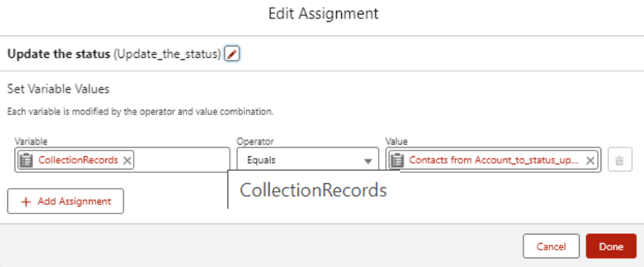Click the Done button
644x267 pixels.
pyautogui.click(x=611, y=247)
